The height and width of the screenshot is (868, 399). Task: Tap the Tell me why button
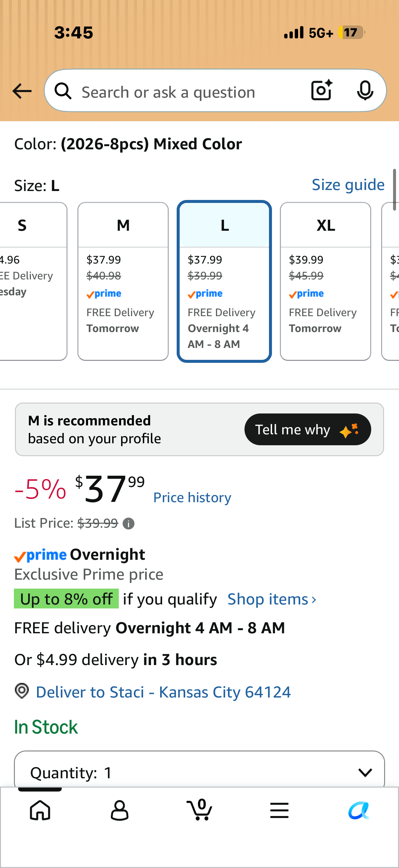click(308, 429)
